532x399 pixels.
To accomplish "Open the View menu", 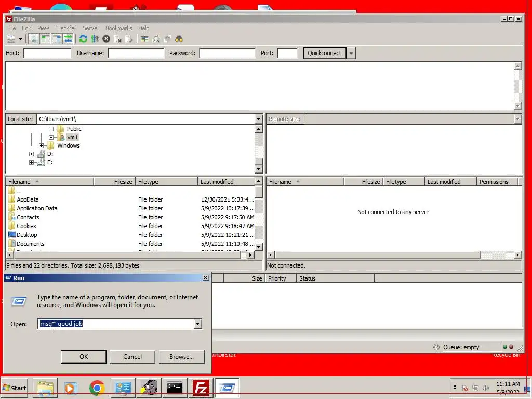I will 43,28.
